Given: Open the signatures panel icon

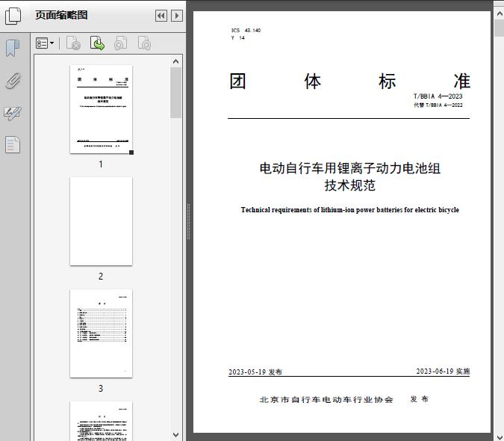Looking at the screenshot, I should pos(13,113).
